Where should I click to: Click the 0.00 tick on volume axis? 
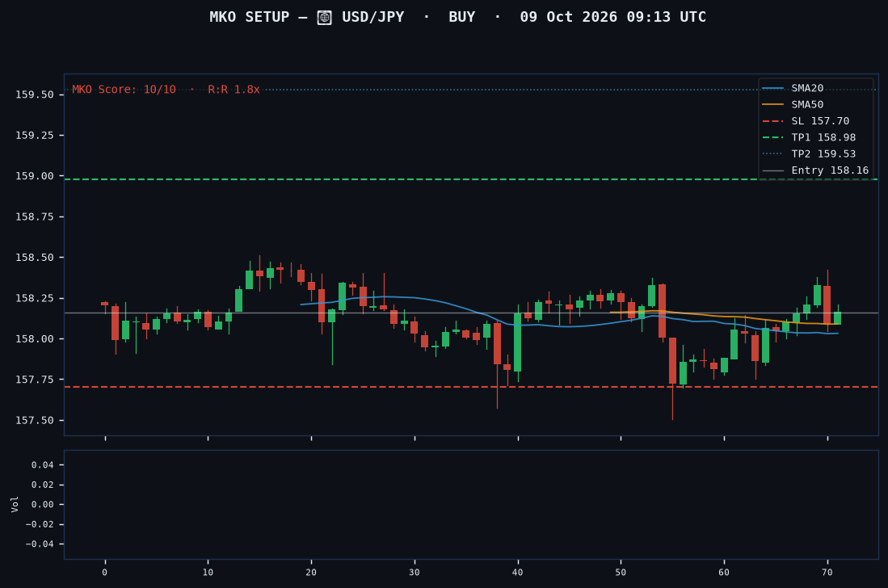[43, 504]
